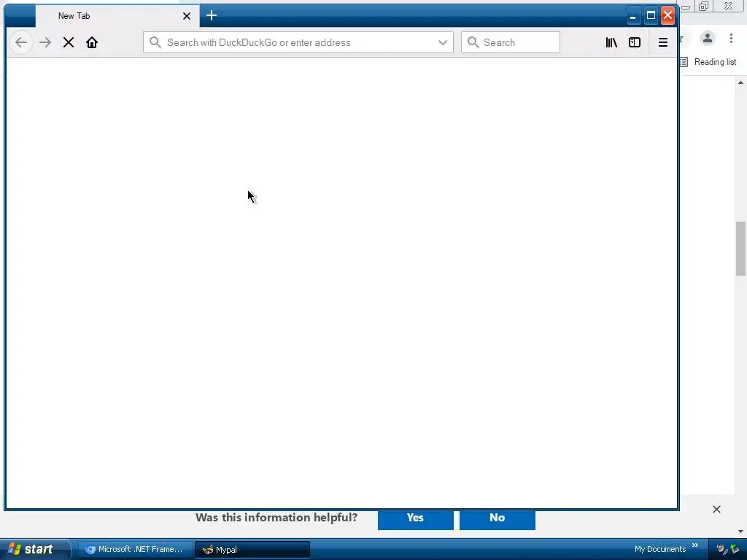Open Chrome three-dot menu
Viewport: 747px width, 560px height.
click(x=731, y=38)
